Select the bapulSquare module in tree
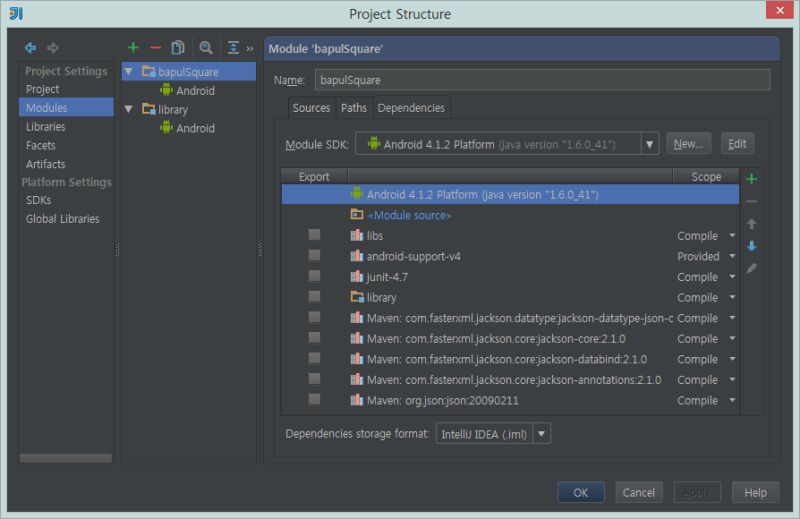The image size is (800, 519). [188, 71]
